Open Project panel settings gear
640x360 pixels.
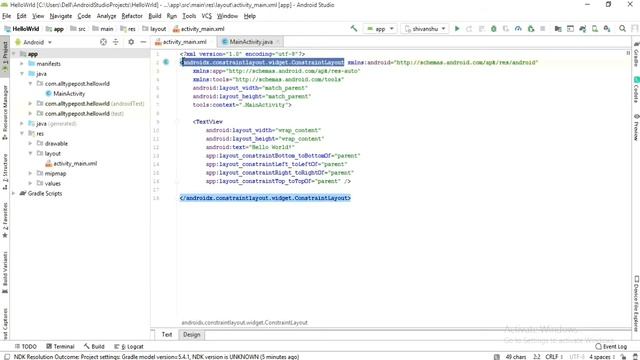click(x=131, y=42)
